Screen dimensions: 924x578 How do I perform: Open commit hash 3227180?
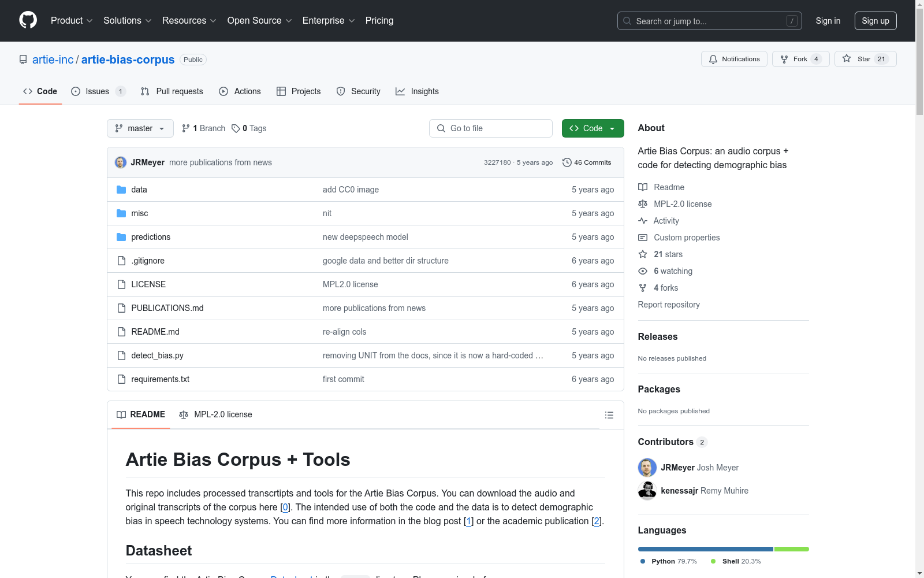497,162
